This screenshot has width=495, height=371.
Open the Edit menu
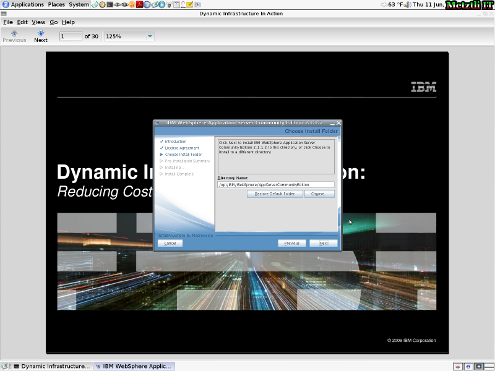(x=22, y=22)
